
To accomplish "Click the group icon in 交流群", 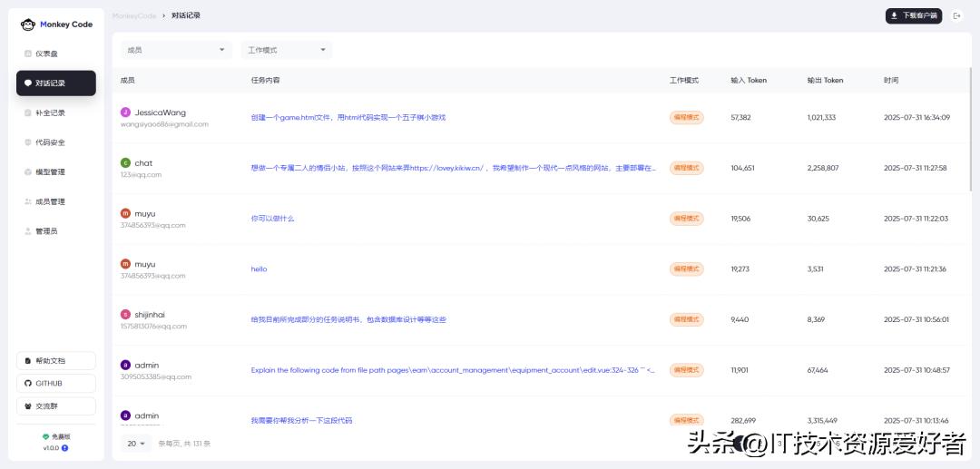I will coord(27,405).
